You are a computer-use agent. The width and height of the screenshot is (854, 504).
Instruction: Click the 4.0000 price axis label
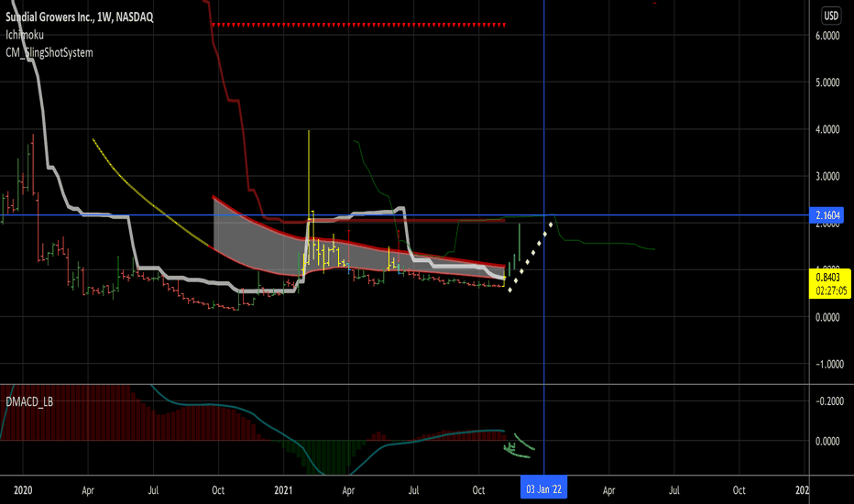(x=827, y=129)
